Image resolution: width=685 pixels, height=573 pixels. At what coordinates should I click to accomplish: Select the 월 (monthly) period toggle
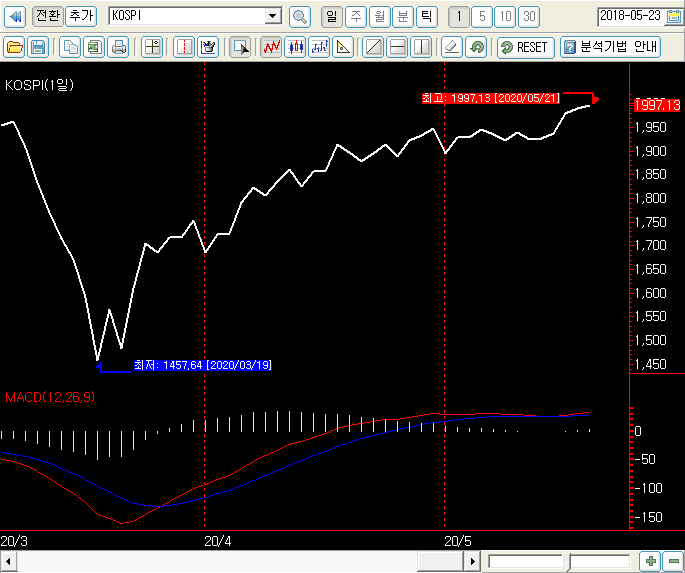click(x=379, y=17)
